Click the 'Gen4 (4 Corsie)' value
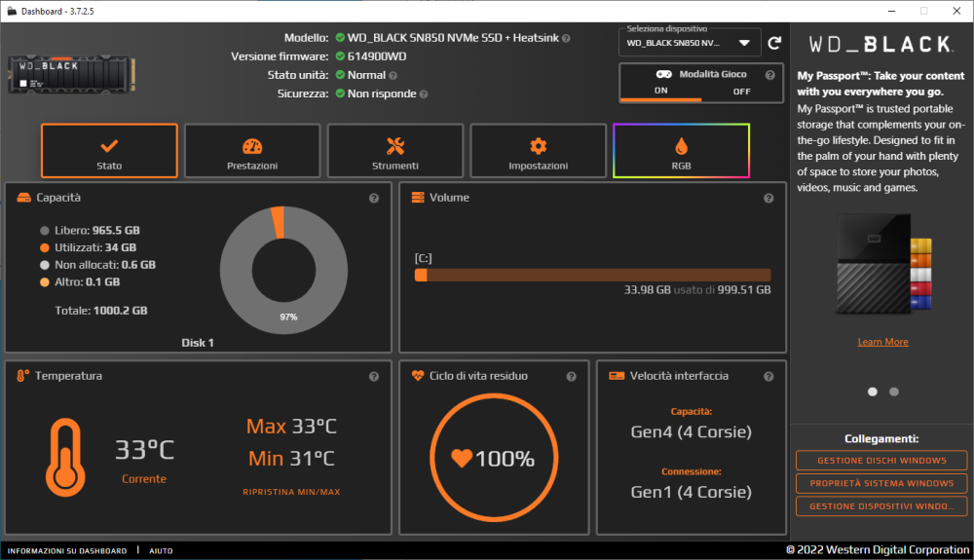Viewport: 974px width, 560px height. (x=691, y=431)
